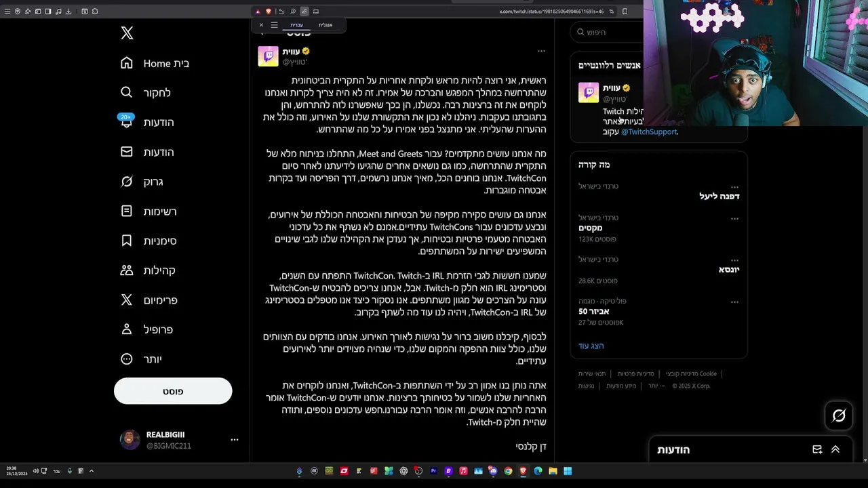Screen dimensions: 868x488
Task: Click the white פוסט post button
Action: pyautogui.click(x=173, y=391)
